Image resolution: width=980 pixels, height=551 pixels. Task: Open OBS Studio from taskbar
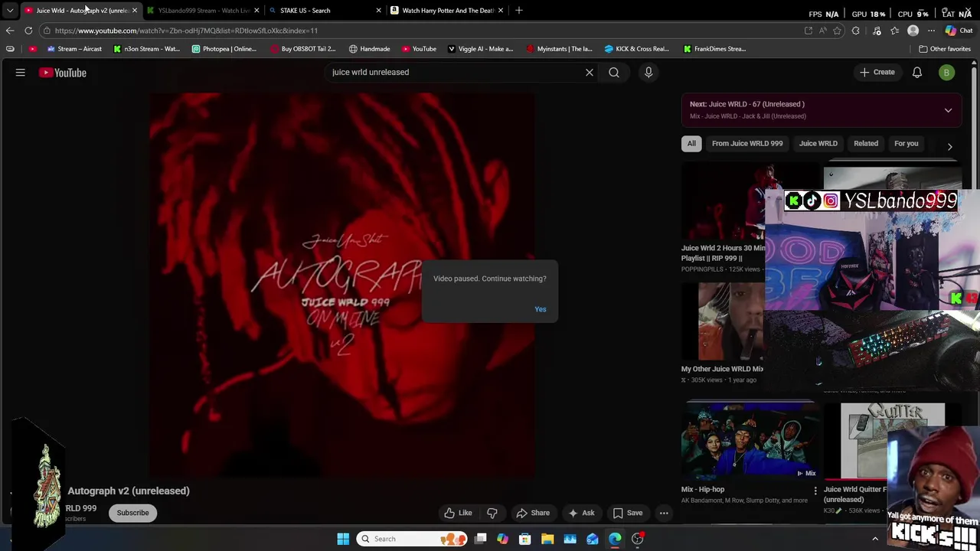coord(637,539)
